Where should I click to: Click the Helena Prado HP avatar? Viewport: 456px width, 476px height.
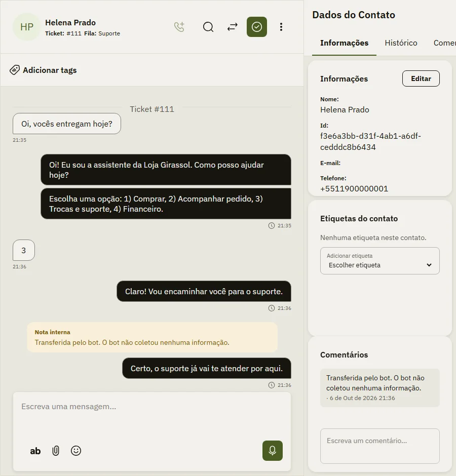coord(27,27)
